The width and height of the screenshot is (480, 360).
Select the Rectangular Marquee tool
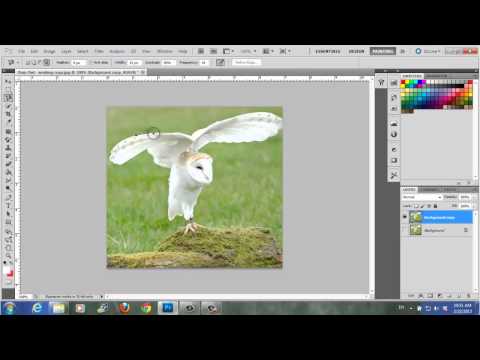click(8, 89)
